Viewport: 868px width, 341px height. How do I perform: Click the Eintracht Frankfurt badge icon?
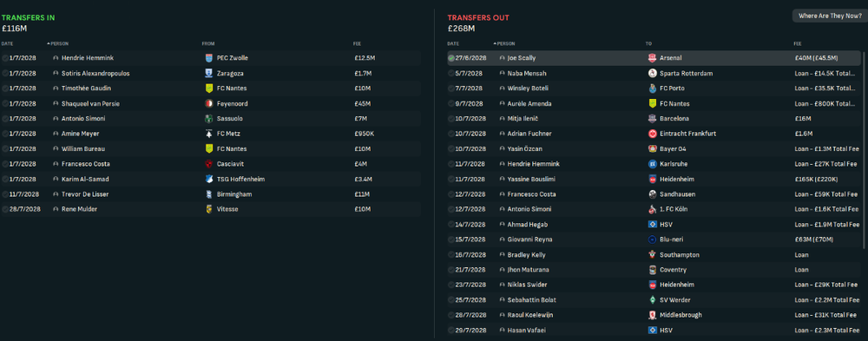[x=652, y=134]
